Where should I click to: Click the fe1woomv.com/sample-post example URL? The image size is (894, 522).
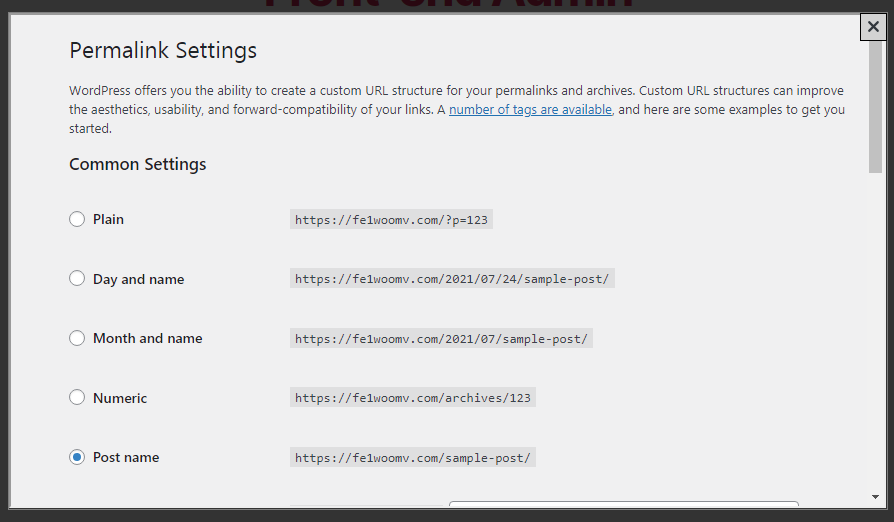413,457
